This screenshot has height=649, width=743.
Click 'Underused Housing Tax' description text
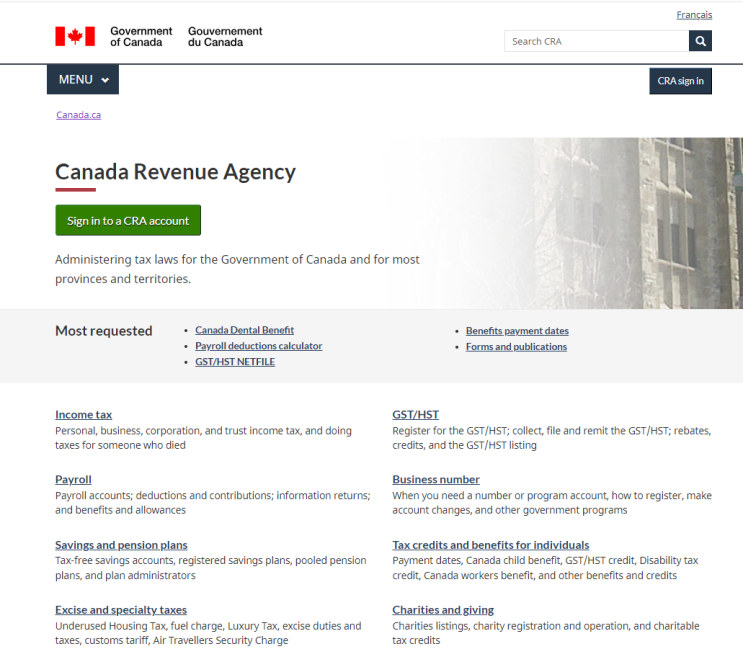click(x=208, y=633)
